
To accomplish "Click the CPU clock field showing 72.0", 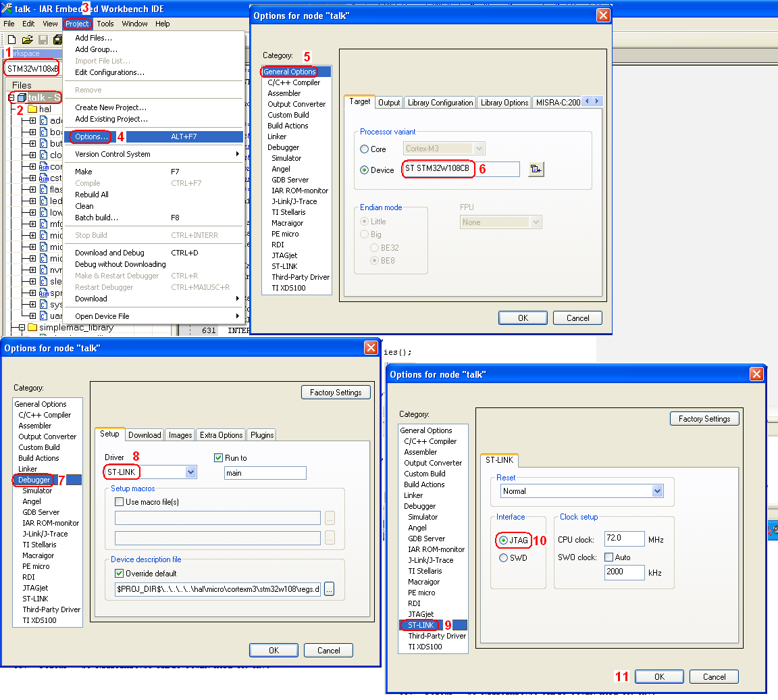I will (624, 539).
